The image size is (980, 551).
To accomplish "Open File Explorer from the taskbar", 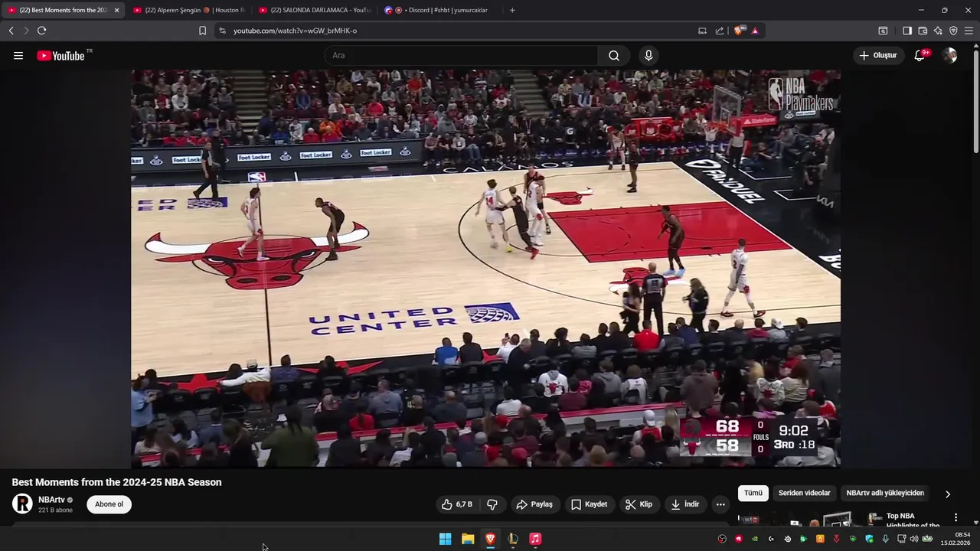I will [x=468, y=539].
